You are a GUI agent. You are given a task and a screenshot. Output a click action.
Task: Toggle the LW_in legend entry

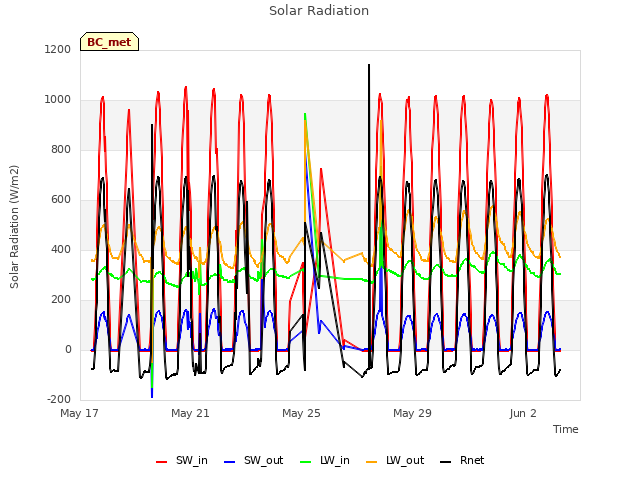coord(325,461)
